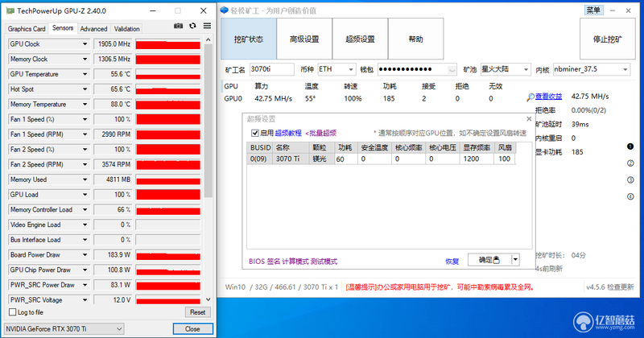Switch to the Validation tab
The image size is (644, 338).
127,29
